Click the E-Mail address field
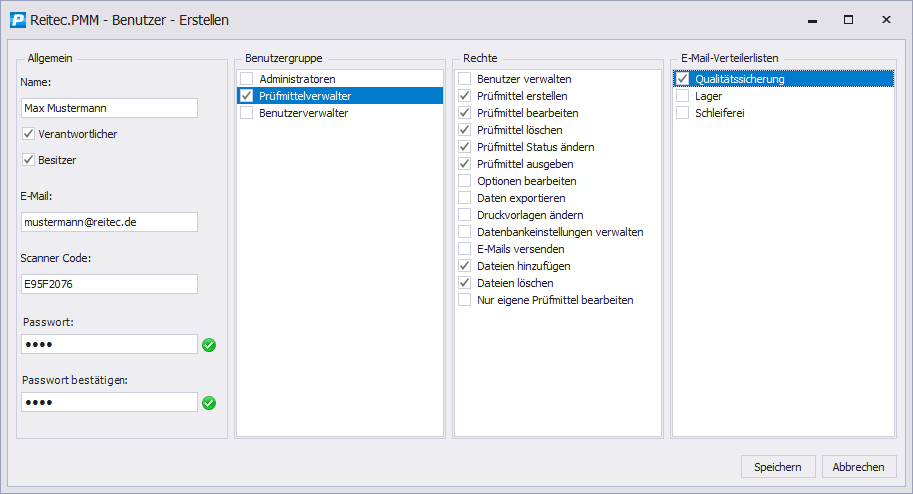The image size is (913, 494). point(108,222)
